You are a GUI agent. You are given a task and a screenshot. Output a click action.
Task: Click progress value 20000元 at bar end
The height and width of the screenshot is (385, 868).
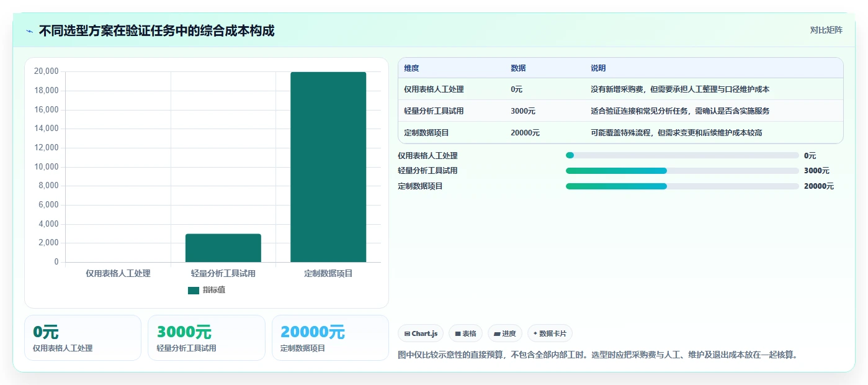point(819,186)
